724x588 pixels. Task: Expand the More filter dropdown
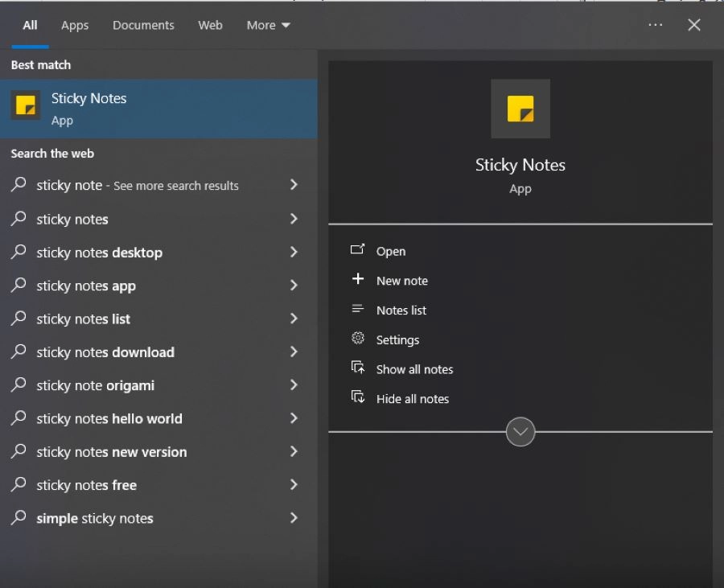tap(268, 25)
